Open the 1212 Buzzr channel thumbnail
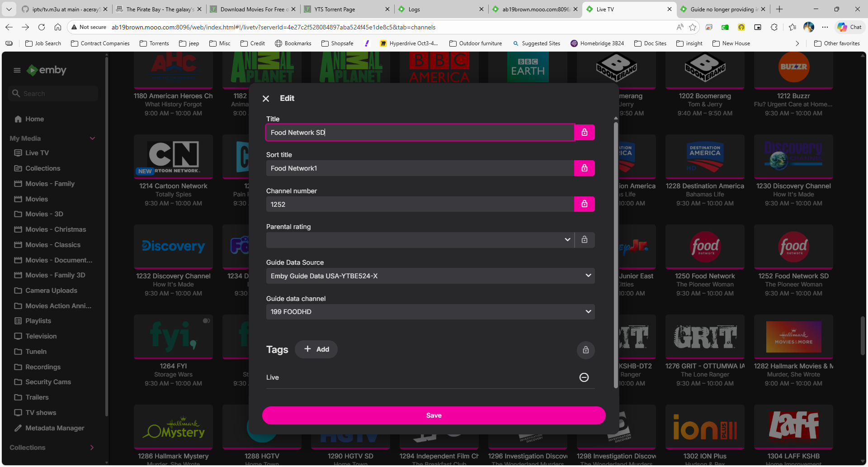The image size is (868, 467). [x=793, y=69]
